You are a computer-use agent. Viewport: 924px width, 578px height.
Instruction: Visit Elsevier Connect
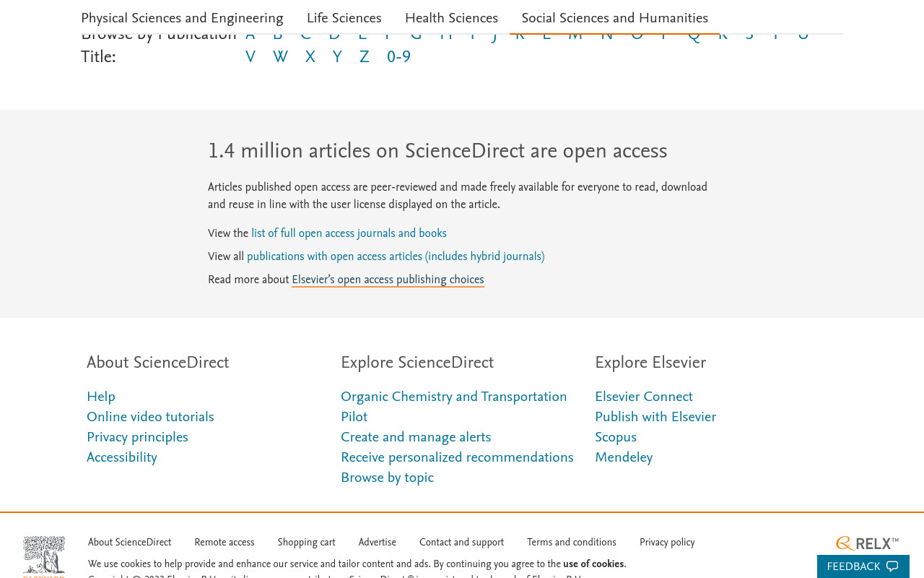click(644, 397)
